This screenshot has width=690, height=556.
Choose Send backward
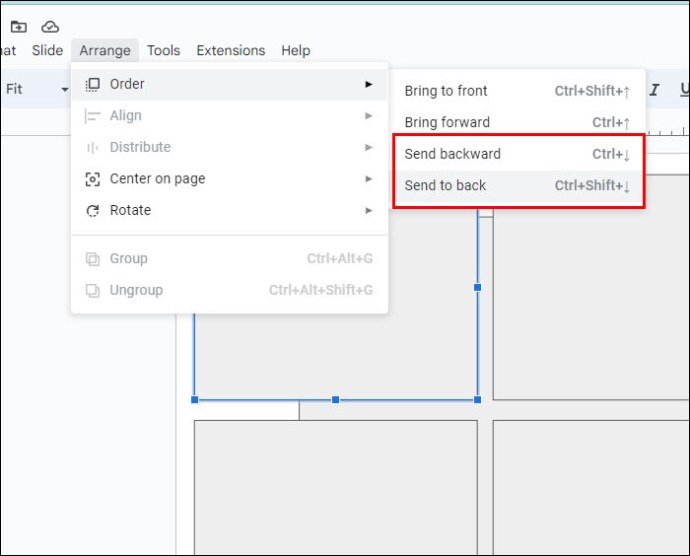[x=518, y=154]
